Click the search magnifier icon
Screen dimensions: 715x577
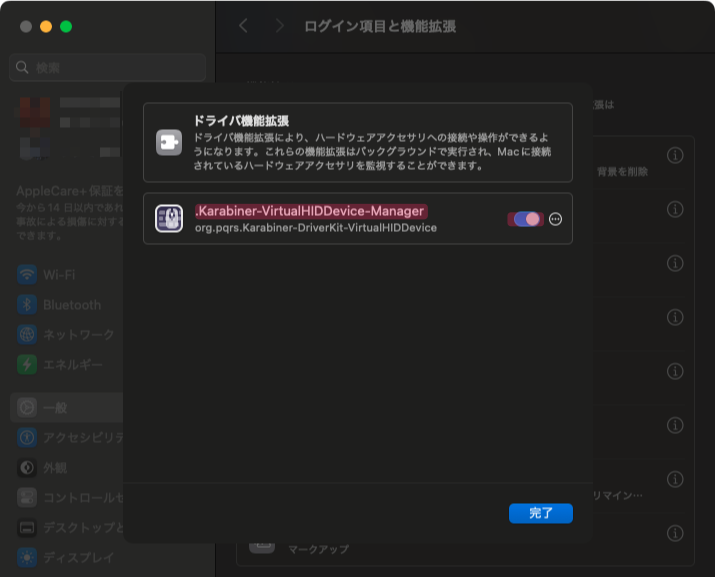point(22,68)
